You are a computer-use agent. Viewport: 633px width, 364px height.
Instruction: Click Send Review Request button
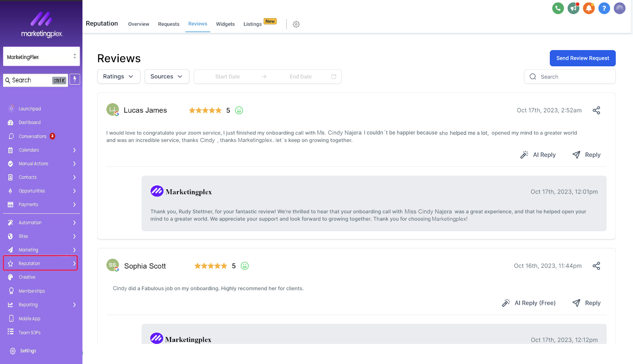pyautogui.click(x=583, y=58)
